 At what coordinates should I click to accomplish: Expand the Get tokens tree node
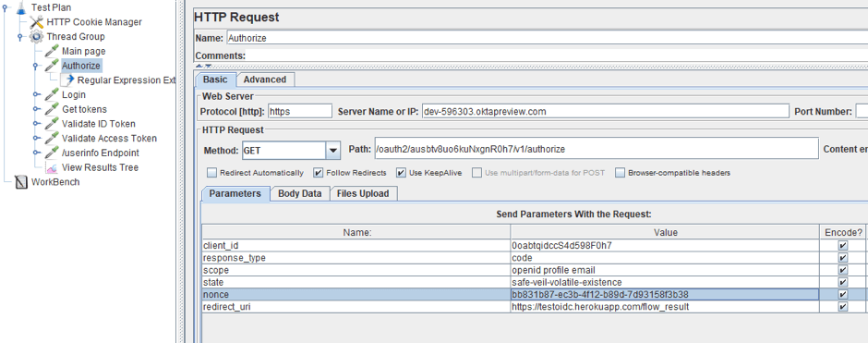[x=36, y=109]
